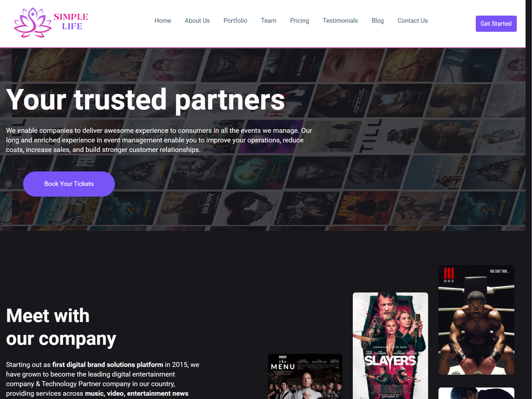This screenshot has width=532, height=399.
Task: Click the page's right-edge vertical scrollbar
Action: point(529,199)
